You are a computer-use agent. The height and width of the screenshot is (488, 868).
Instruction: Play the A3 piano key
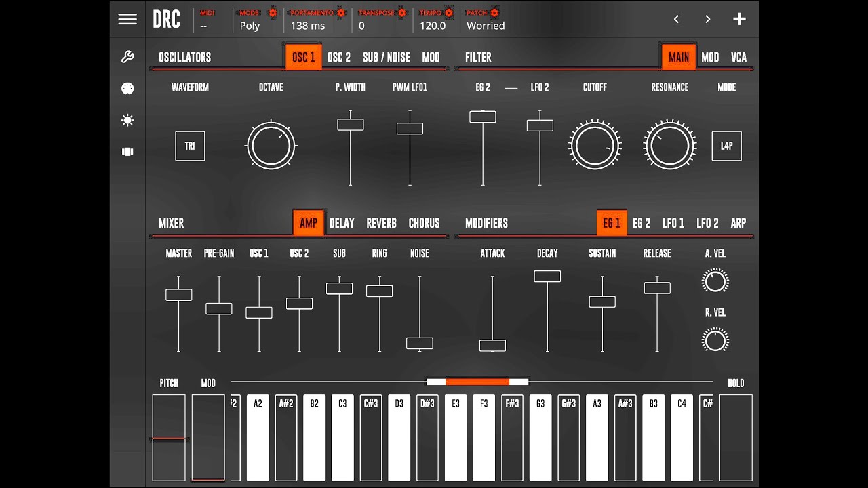click(x=597, y=438)
